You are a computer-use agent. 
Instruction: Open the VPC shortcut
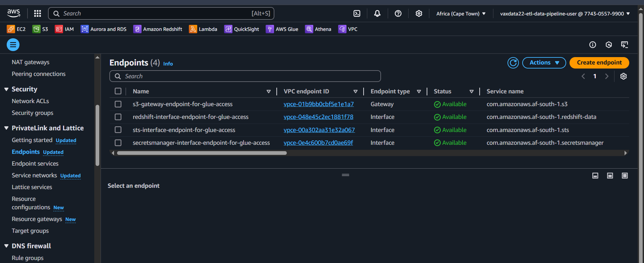tap(348, 29)
